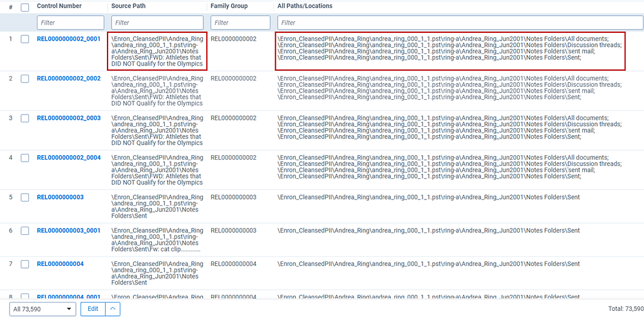The height and width of the screenshot is (318, 644).
Task: Open the All 73,590 selection dropdown
Action: [x=43, y=309]
